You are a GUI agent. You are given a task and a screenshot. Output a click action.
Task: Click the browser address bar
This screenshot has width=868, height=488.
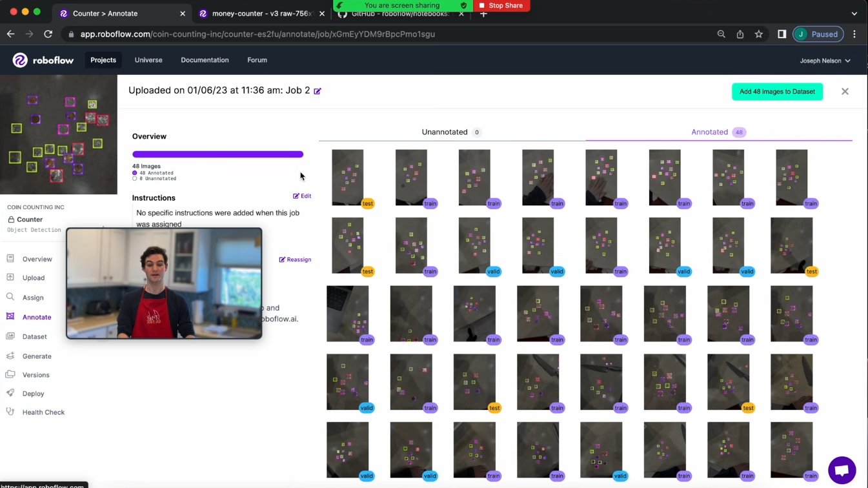click(x=387, y=34)
